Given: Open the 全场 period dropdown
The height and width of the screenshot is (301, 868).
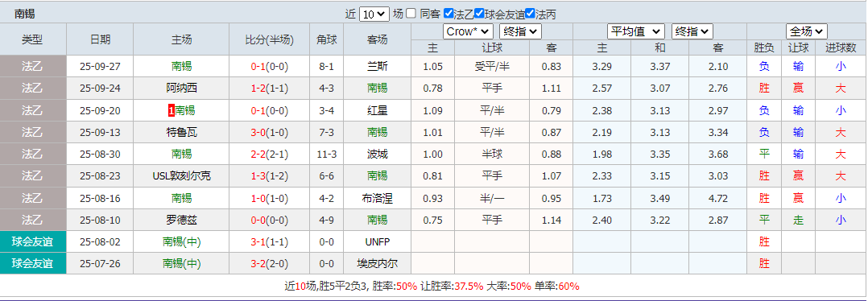Looking at the screenshot, I should (807, 31).
